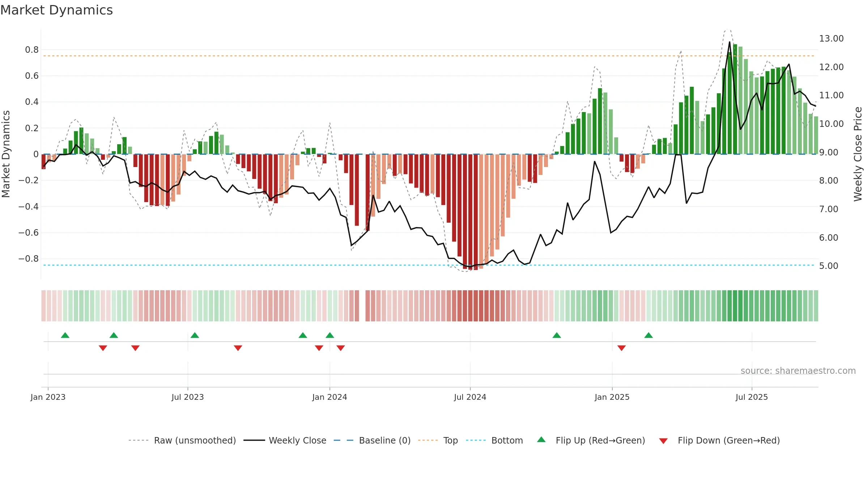Click the 0.8 left axis tick

pyautogui.click(x=32, y=50)
